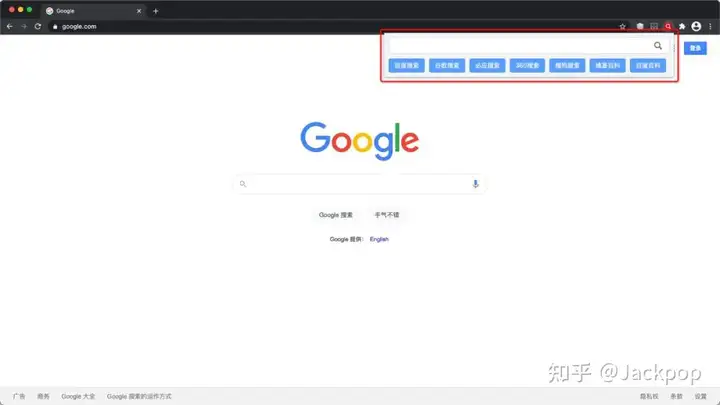Screen dimensions: 720x405
Task: Click the blue sign-in button at top right
Action: (x=695, y=48)
